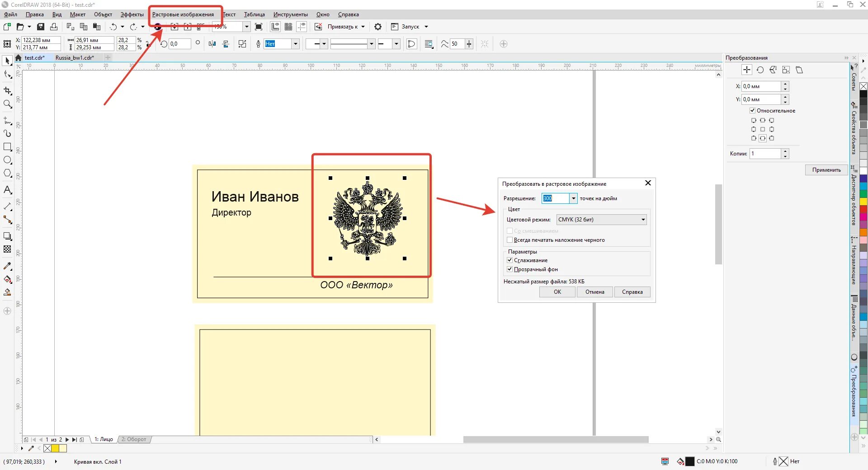868x470 pixels.
Task: Select the top-right anchor point checkbox
Action: tap(772, 121)
